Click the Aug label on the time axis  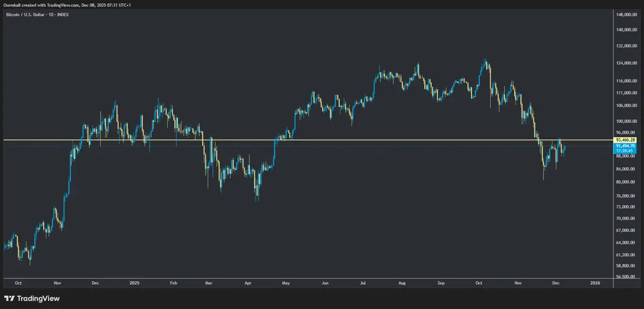coord(403,282)
